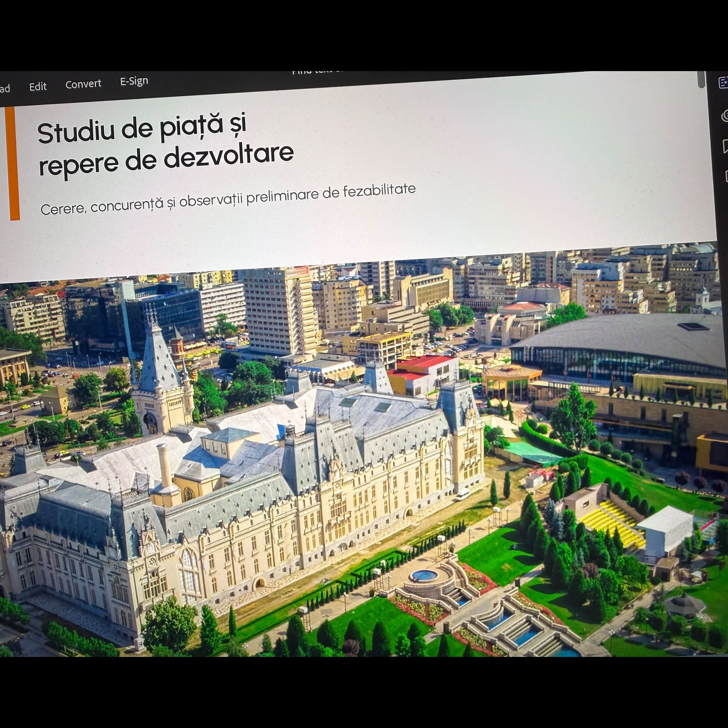
Task: Open the bookmarks panel icon
Action: click(x=726, y=146)
